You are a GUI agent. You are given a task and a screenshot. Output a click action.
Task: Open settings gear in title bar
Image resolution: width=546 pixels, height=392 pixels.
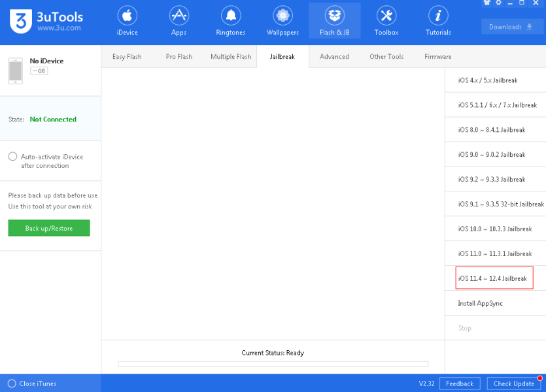click(x=498, y=3)
